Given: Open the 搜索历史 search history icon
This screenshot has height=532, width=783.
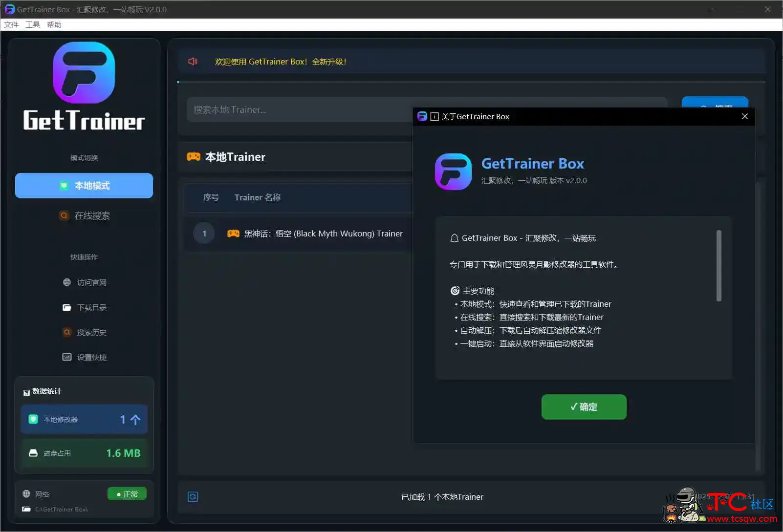Looking at the screenshot, I should pos(67,332).
